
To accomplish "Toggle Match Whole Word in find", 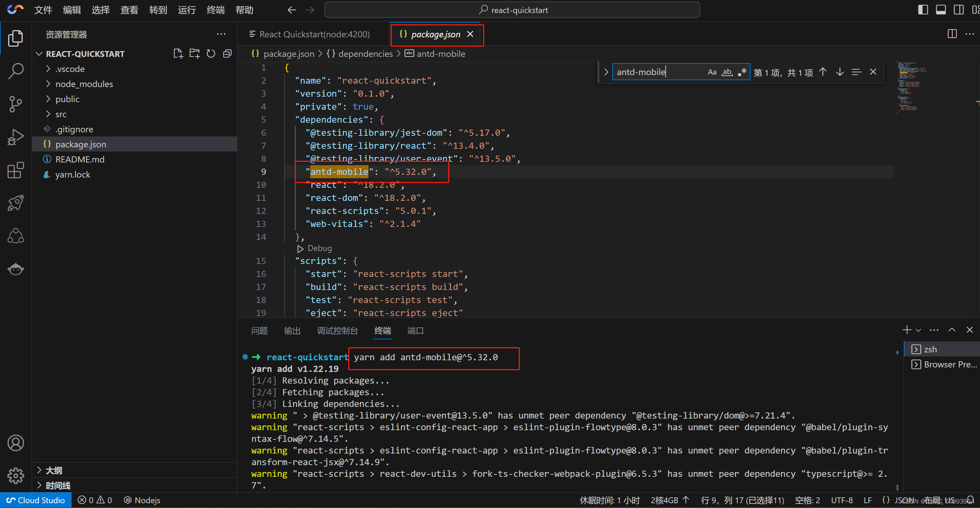I will pyautogui.click(x=727, y=72).
